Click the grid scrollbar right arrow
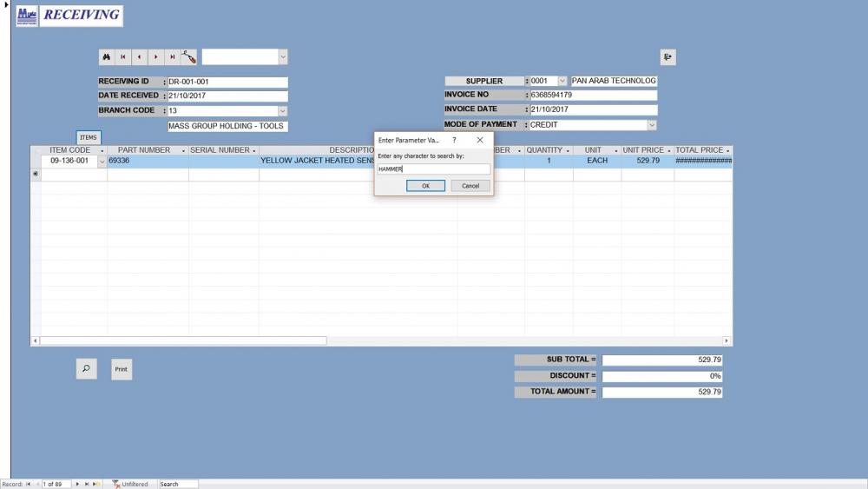Image resolution: width=868 pixels, height=489 pixels. pos(727,340)
